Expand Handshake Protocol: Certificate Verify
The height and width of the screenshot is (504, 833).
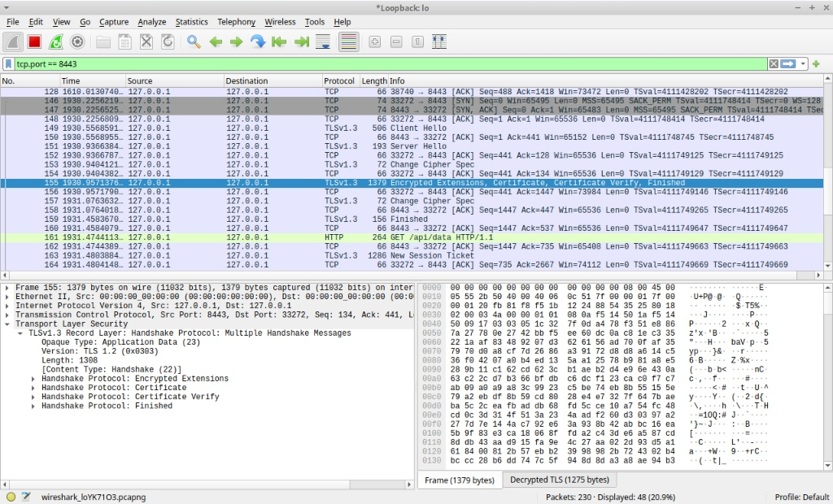tap(33, 397)
